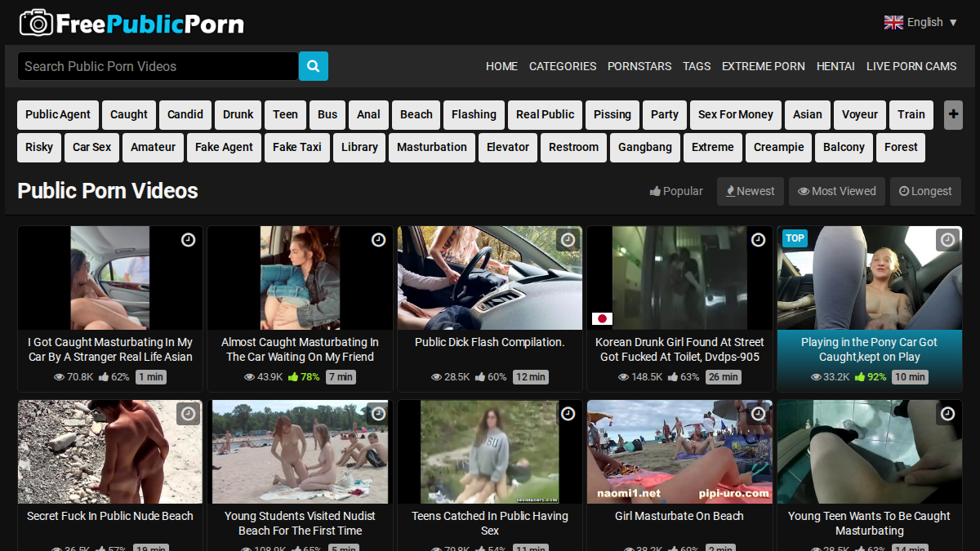This screenshot has height=551, width=980.
Task: Click watch-later clock on Teens Catched In Public video
Action: pyautogui.click(x=568, y=414)
